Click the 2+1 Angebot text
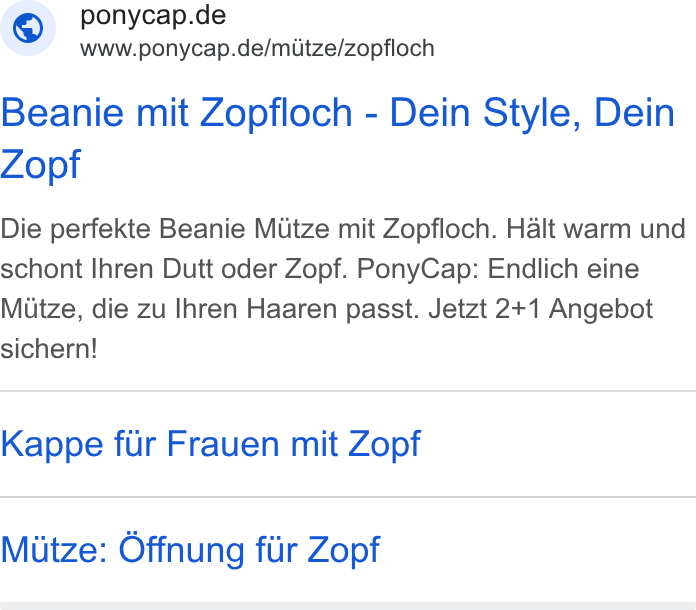This screenshot has height=610, width=696. (x=574, y=309)
